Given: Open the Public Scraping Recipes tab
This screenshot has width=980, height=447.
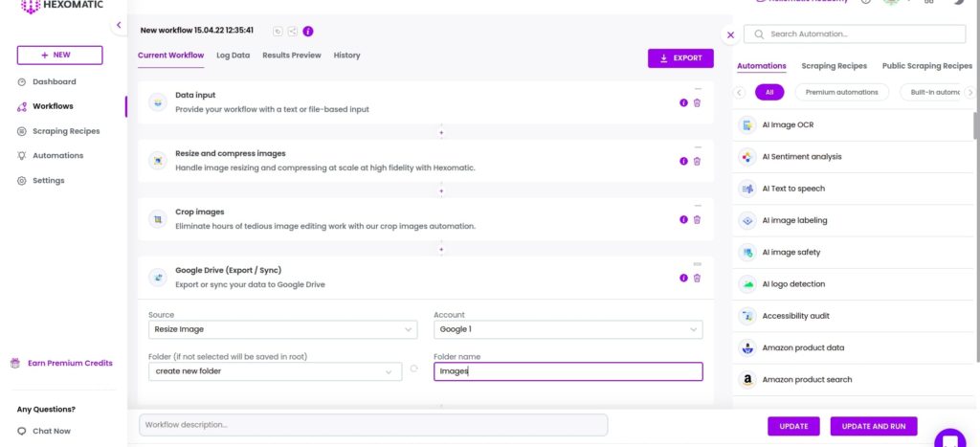Looking at the screenshot, I should tap(926, 66).
